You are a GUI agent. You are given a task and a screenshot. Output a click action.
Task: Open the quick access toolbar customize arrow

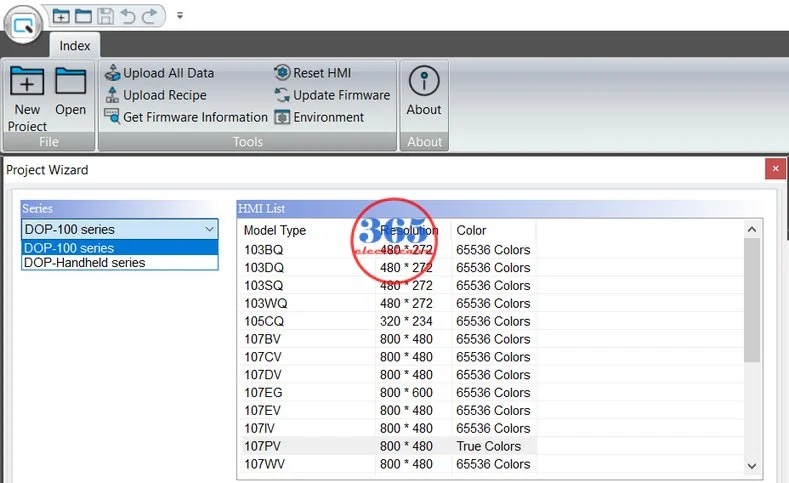pos(180,16)
